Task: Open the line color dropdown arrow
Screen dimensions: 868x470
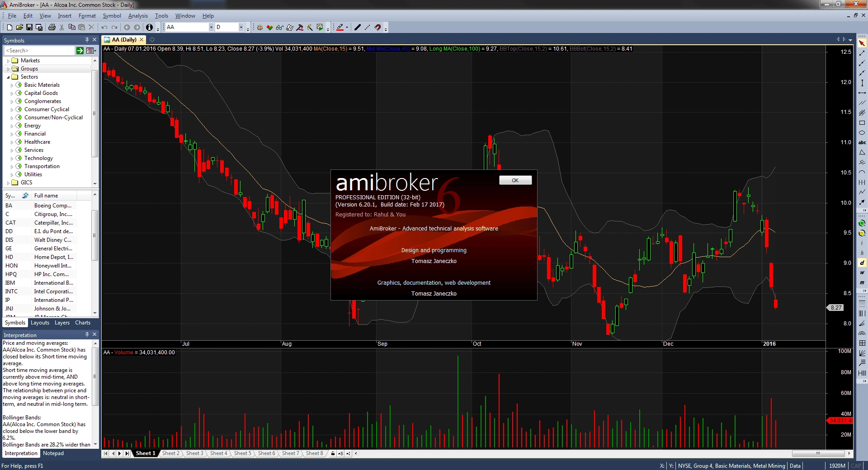Action: [x=347, y=28]
